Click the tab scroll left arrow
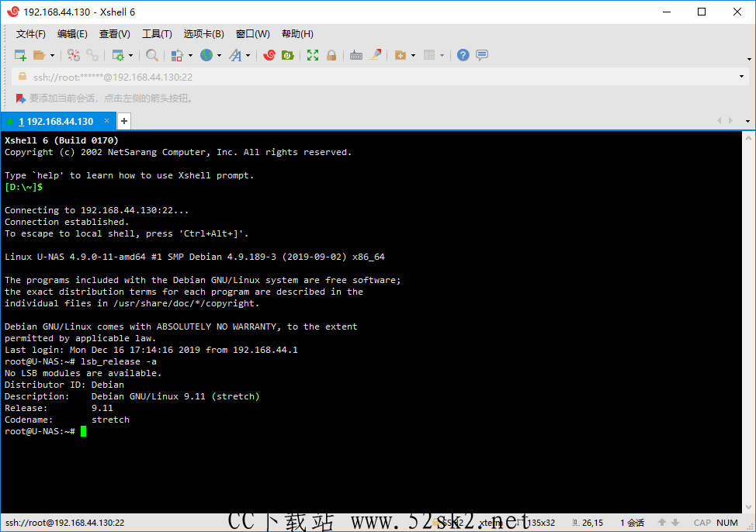 click(x=720, y=120)
